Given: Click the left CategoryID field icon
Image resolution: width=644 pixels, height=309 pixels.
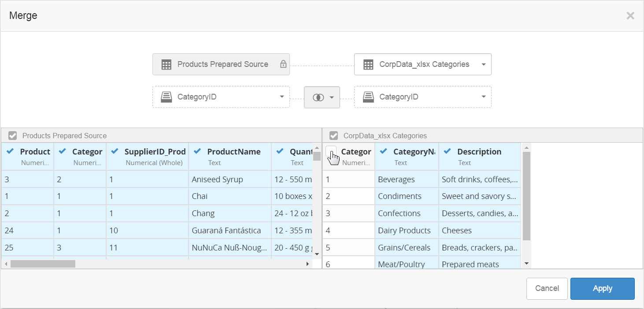Looking at the screenshot, I should [166, 97].
